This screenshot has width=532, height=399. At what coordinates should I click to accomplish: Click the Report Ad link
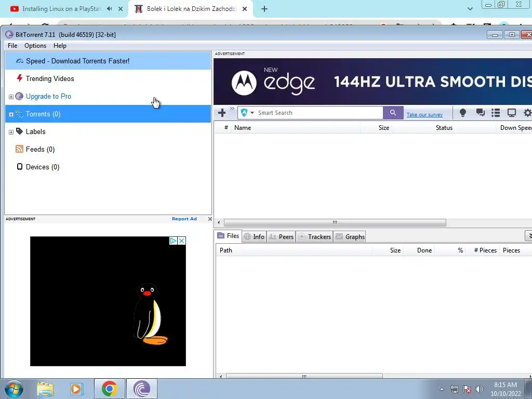coord(184,219)
